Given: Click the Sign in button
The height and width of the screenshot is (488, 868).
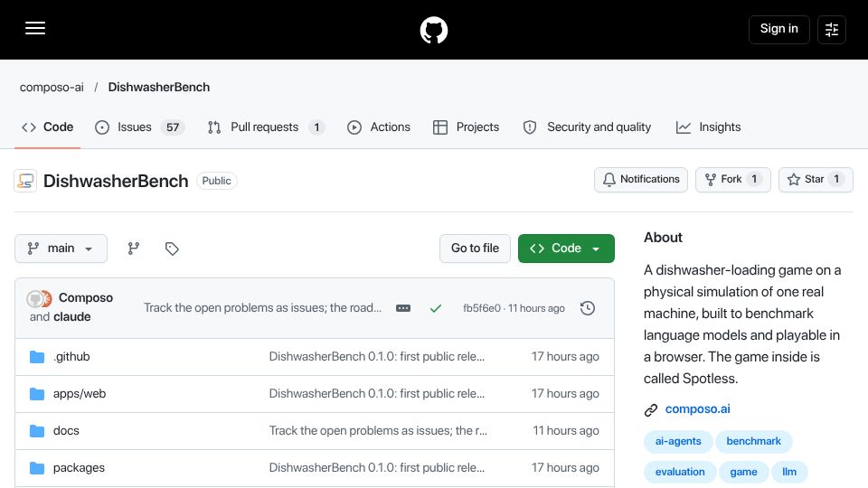Looking at the screenshot, I should (778, 29).
